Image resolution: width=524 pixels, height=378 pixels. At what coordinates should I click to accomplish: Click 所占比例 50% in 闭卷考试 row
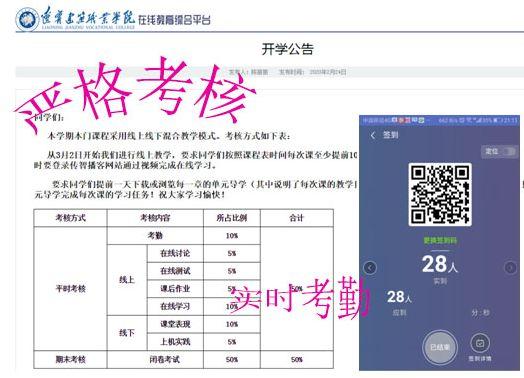pos(232,359)
